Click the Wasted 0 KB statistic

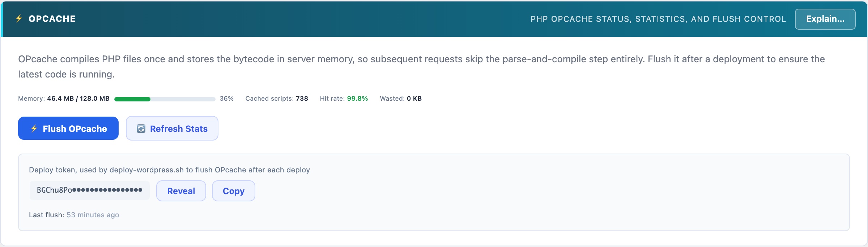(401, 99)
